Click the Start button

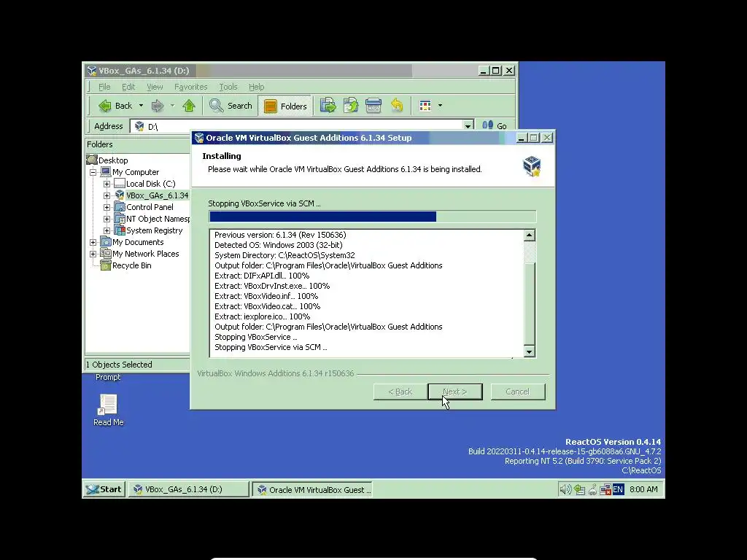[104, 489]
